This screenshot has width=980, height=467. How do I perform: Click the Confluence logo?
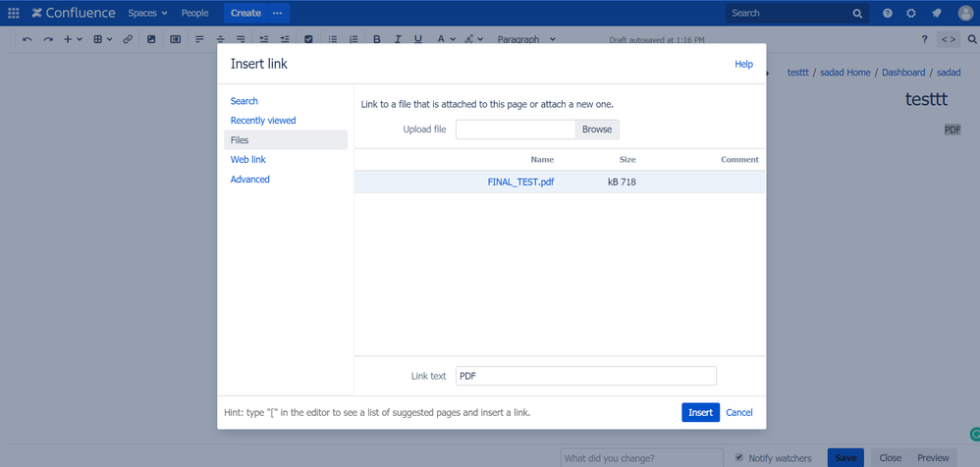click(x=74, y=13)
